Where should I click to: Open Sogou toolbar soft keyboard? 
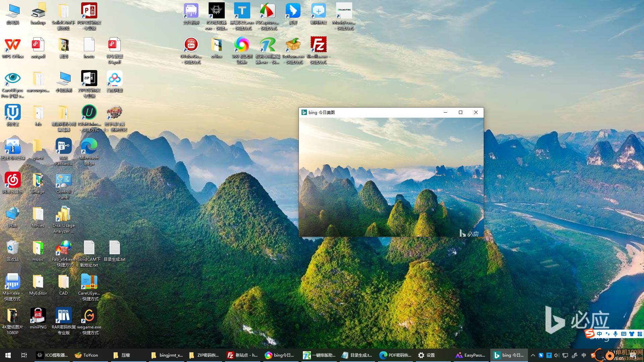[624, 334]
